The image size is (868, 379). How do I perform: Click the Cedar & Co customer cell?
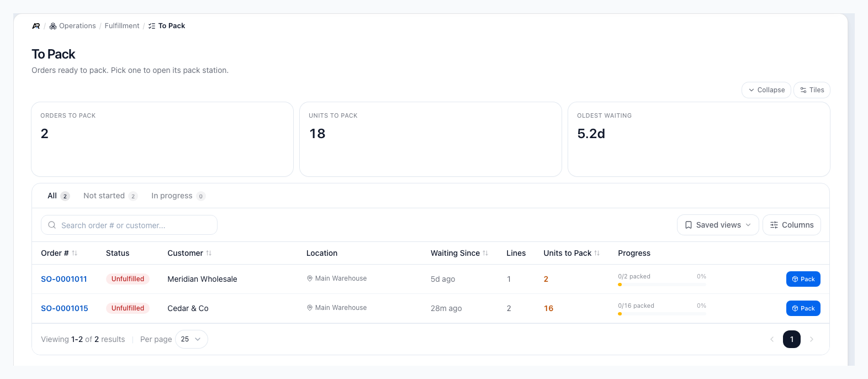click(x=188, y=308)
